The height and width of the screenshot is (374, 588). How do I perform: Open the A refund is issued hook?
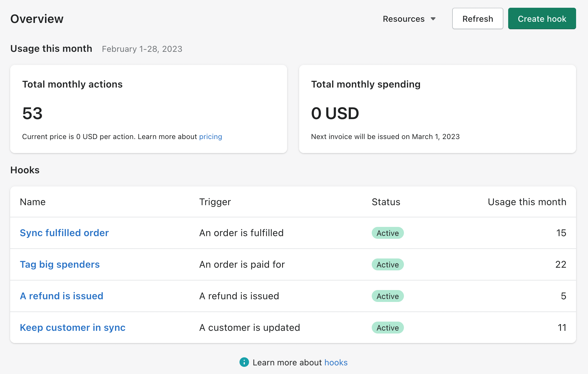click(x=61, y=296)
